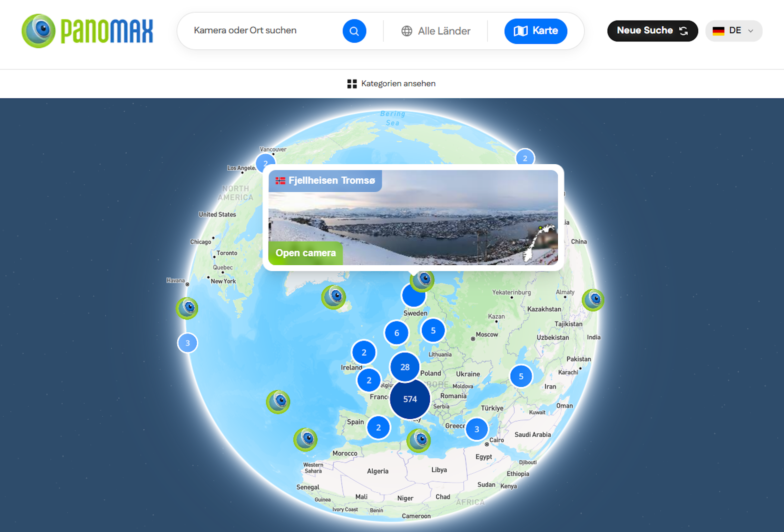784x532 pixels.
Task: Click the 574 cluster marker
Action: pyautogui.click(x=410, y=399)
